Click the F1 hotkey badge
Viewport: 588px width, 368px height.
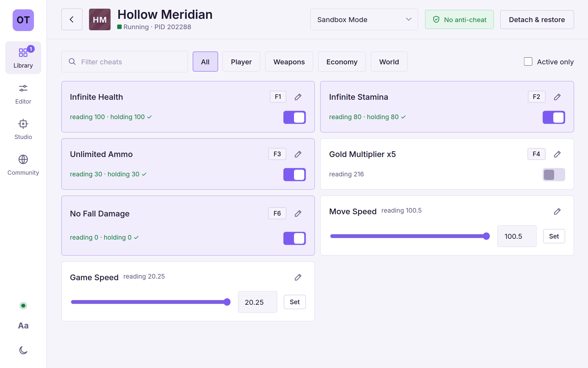pyautogui.click(x=278, y=97)
